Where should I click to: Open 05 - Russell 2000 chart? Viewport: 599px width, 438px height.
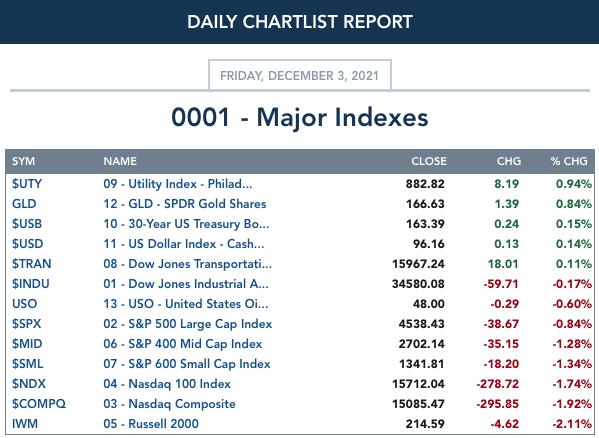[151, 423]
